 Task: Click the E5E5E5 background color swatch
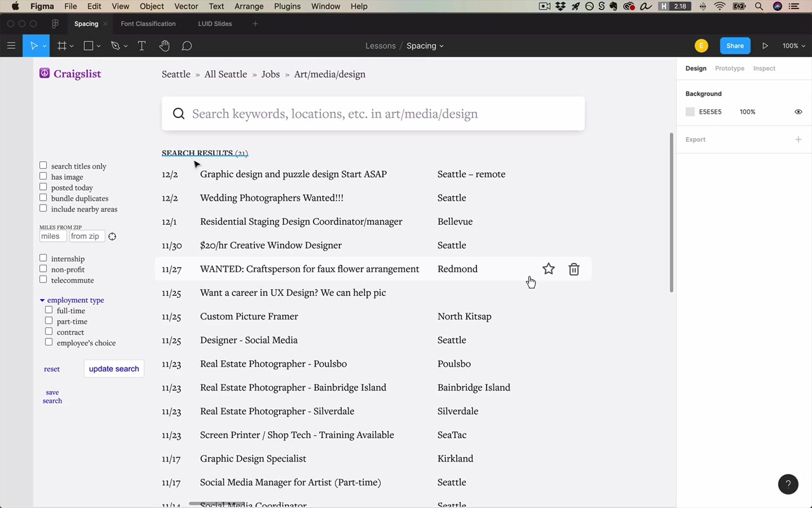pyautogui.click(x=690, y=112)
